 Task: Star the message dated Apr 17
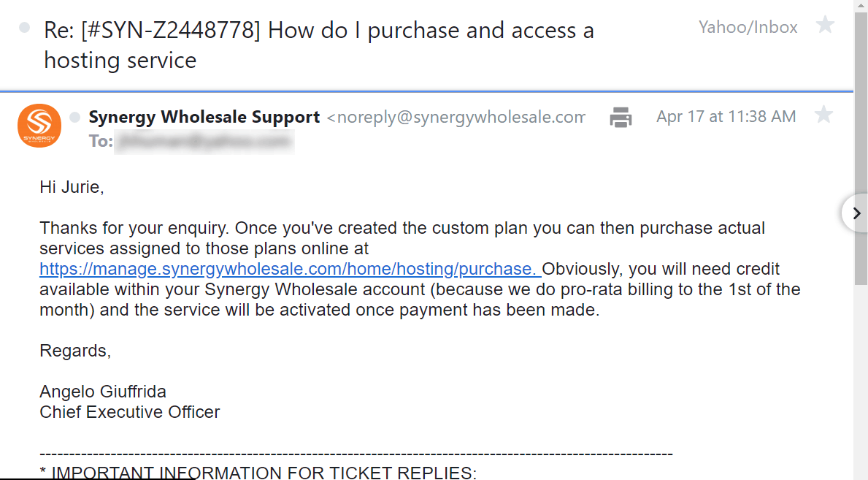(823, 115)
